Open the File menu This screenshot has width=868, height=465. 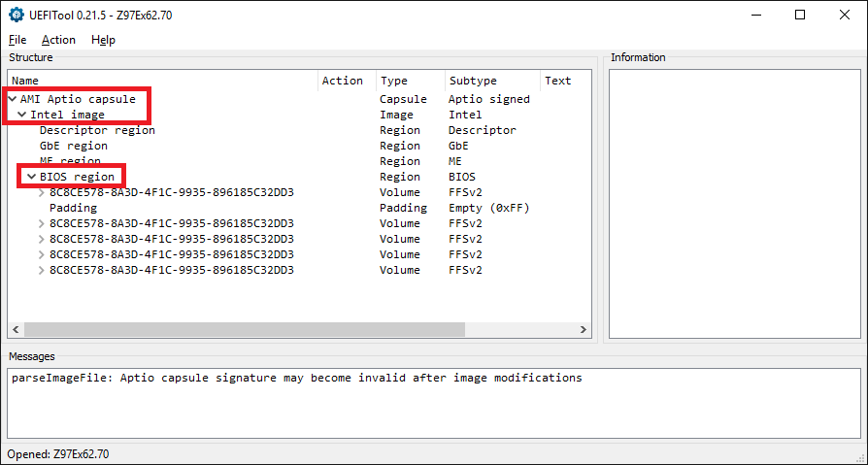tap(17, 40)
